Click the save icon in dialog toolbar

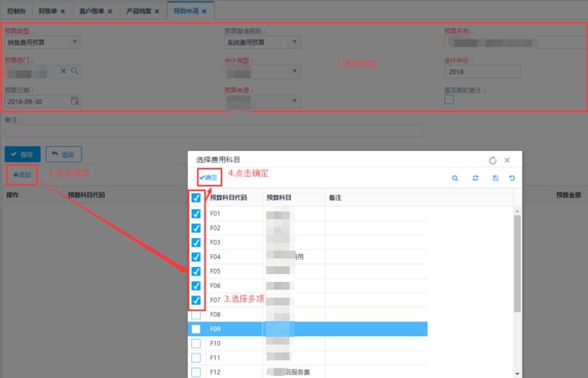[x=496, y=178]
